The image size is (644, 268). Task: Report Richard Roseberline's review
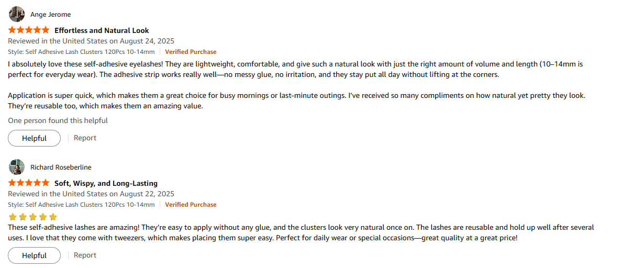[85, 255]
